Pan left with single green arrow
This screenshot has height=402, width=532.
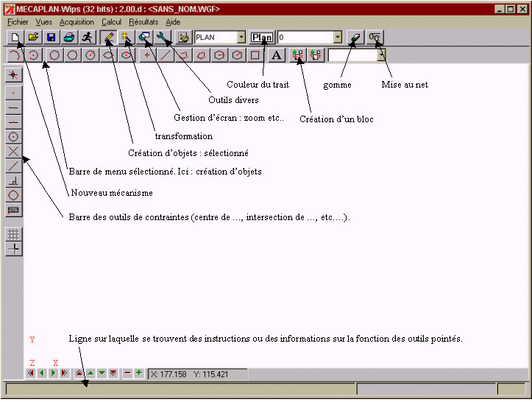click(x=42, y=373)
